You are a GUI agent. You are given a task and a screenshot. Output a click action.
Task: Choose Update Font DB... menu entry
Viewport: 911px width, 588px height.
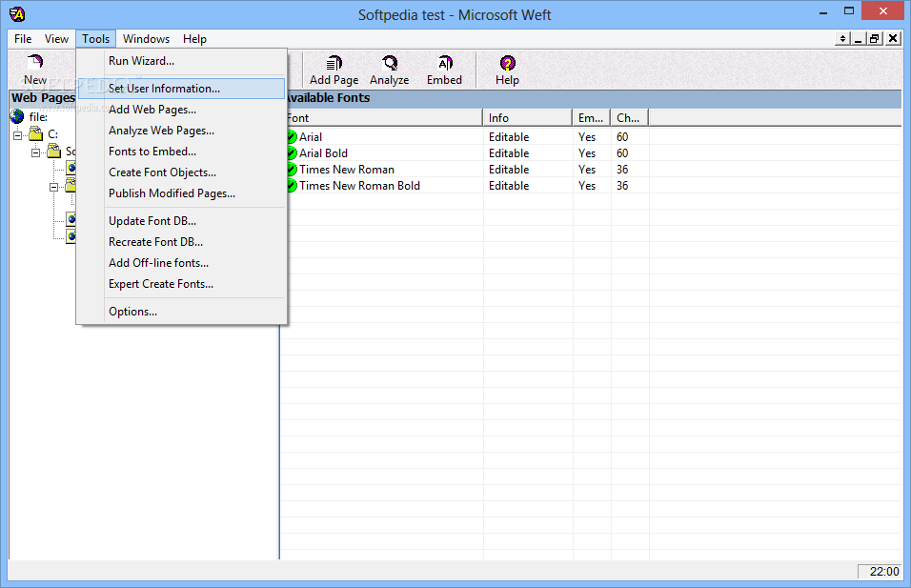coord(181,221)
